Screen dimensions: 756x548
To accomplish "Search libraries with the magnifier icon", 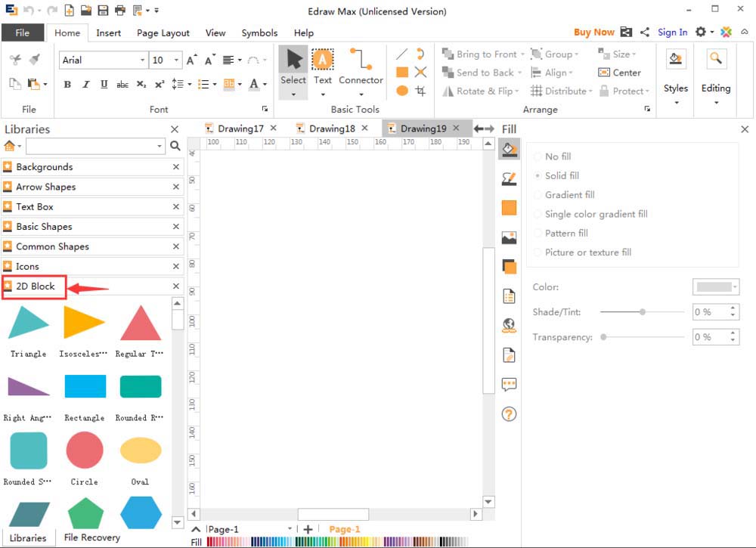I will [x=175, y=146].
